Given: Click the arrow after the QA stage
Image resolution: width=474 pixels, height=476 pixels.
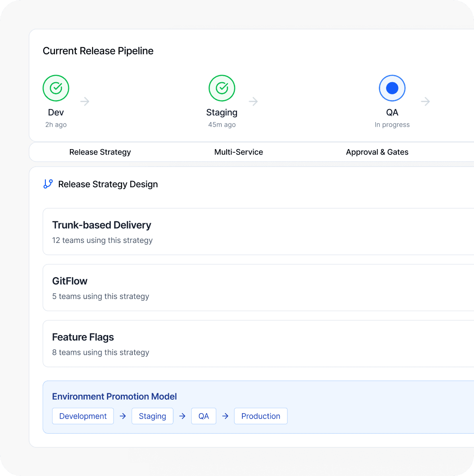Looking at the screenshot, I should (x=426, y=101).
